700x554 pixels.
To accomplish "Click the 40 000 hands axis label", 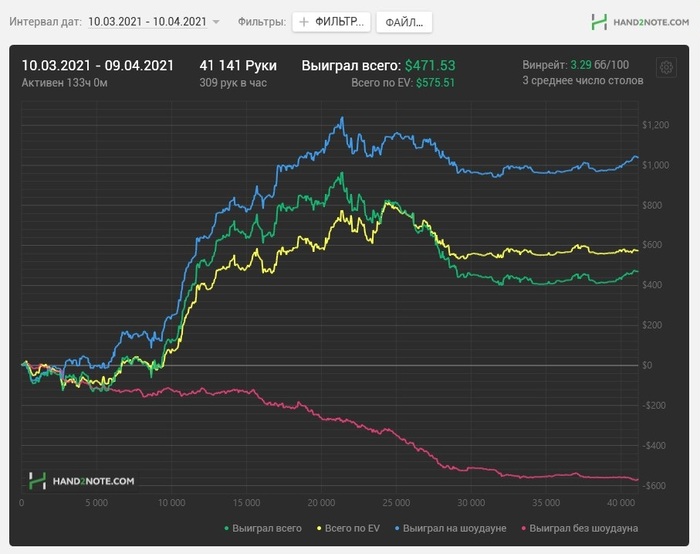I will pos(621,503).
